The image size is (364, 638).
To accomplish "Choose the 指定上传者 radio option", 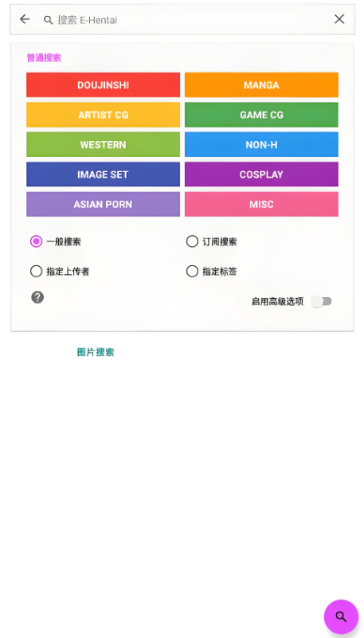I will coord(36,272).
